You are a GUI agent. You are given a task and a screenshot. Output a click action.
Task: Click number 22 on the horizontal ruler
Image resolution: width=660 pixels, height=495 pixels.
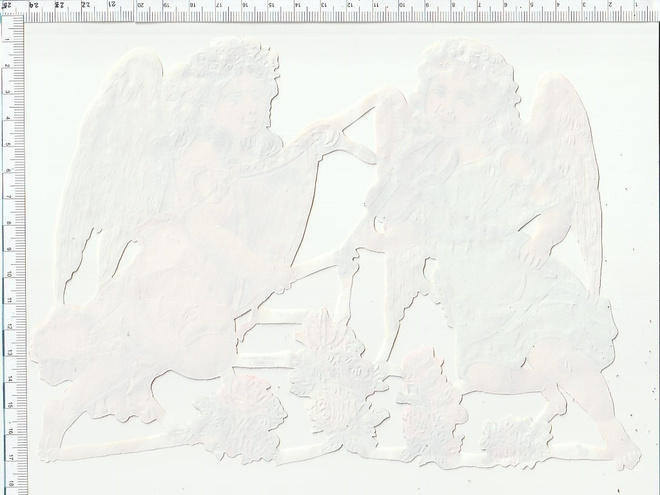pos(86,5)
